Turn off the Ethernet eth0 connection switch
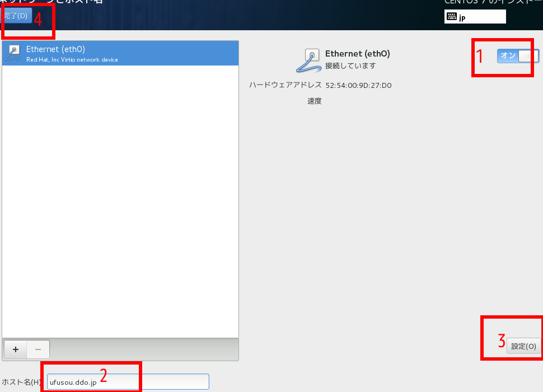 coord(517,55)
